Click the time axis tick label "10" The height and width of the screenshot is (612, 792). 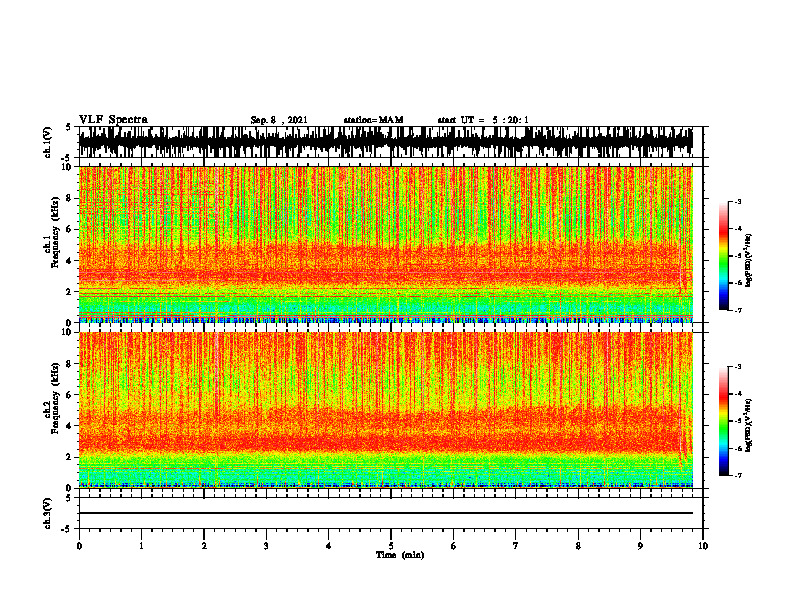click(703, 546)
